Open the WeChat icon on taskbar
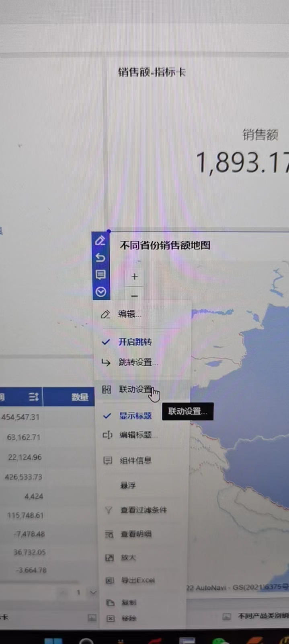The image size is (289, 644). 219,640
